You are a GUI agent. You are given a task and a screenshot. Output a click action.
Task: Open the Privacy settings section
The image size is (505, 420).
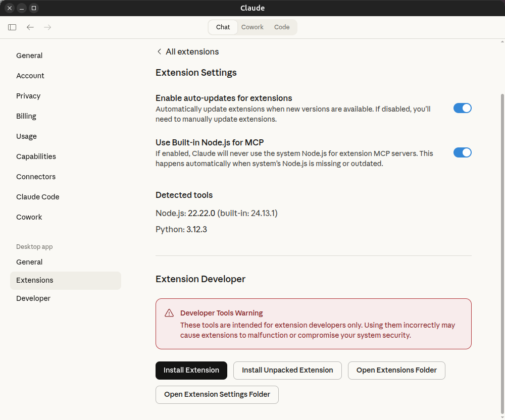pos(28,96)
